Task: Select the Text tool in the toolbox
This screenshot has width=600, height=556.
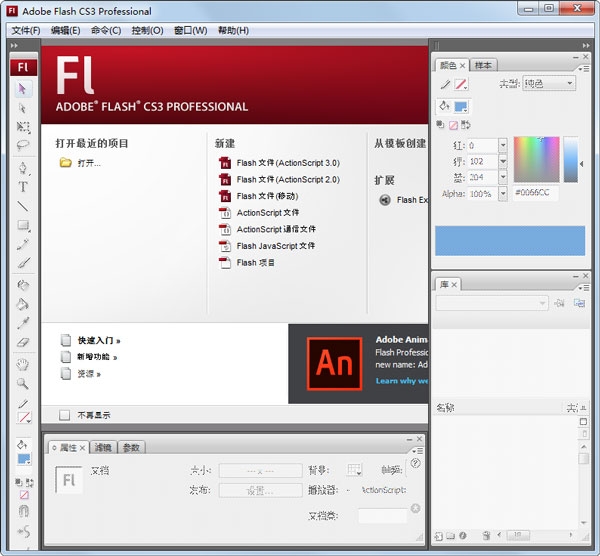Action: (x=23, y=187)
